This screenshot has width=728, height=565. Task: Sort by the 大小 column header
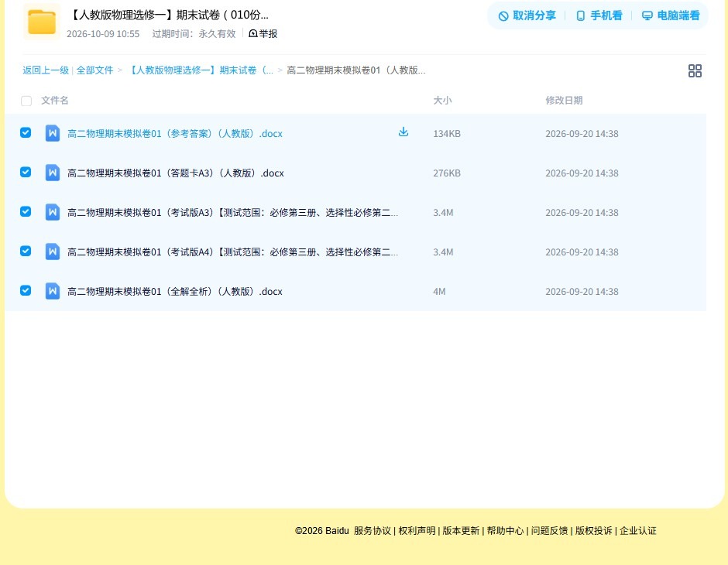pos(442,100)
